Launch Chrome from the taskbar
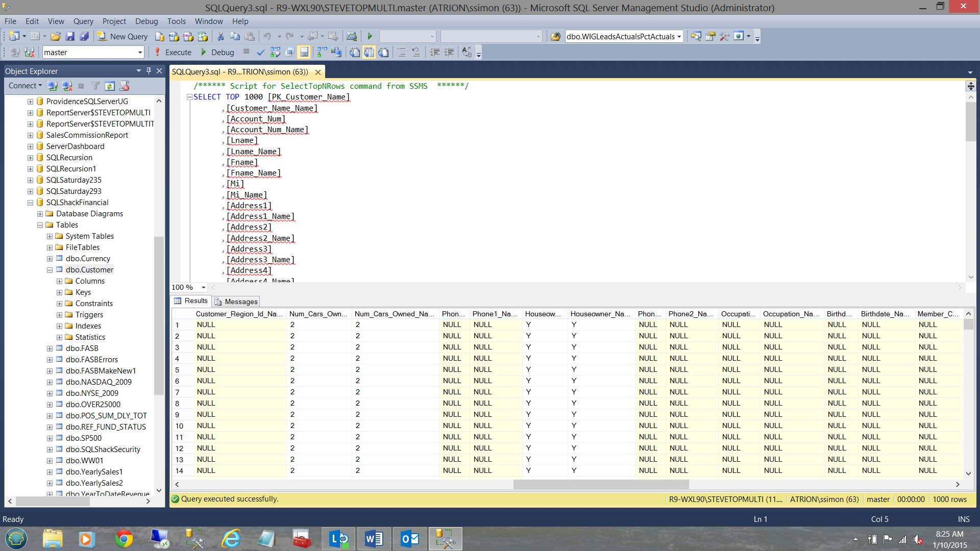980x551 pixels. [124, 539]
